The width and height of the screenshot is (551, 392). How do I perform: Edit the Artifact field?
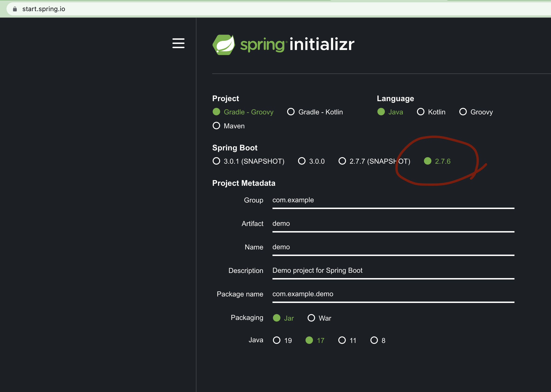pyautogui.click(x=393, y=225)
